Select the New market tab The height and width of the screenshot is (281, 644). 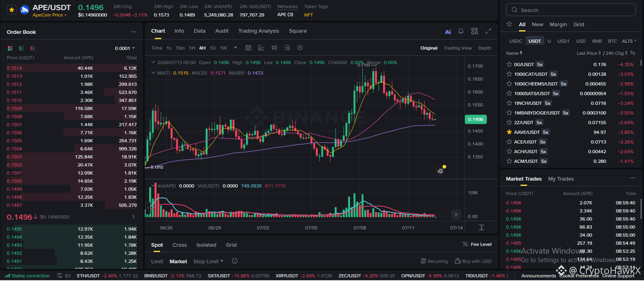[x=537, y=25]
